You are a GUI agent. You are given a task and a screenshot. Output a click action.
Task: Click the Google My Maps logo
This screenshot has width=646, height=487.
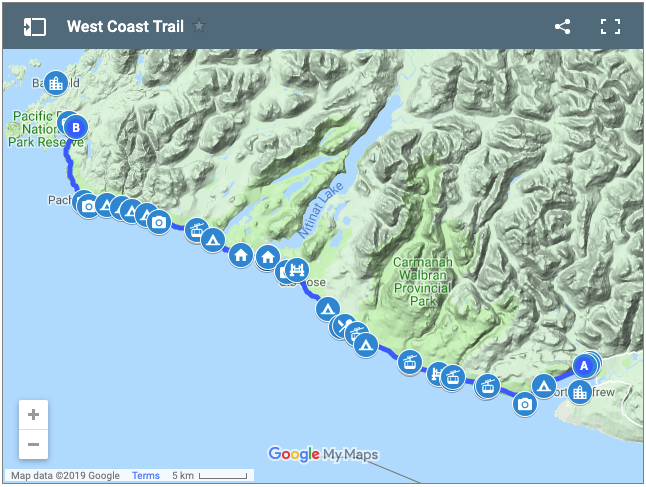(x=323, y=455)
